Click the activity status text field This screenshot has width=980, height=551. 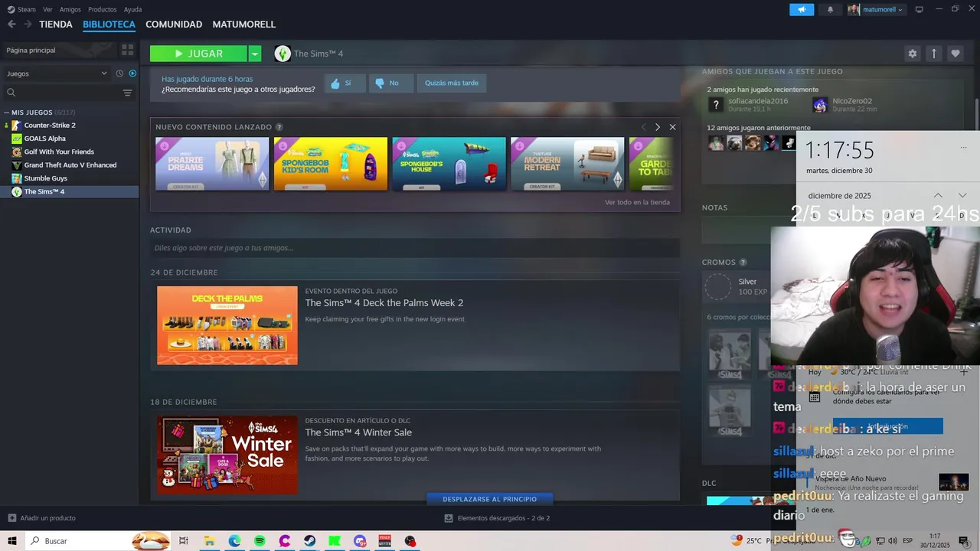415,248
